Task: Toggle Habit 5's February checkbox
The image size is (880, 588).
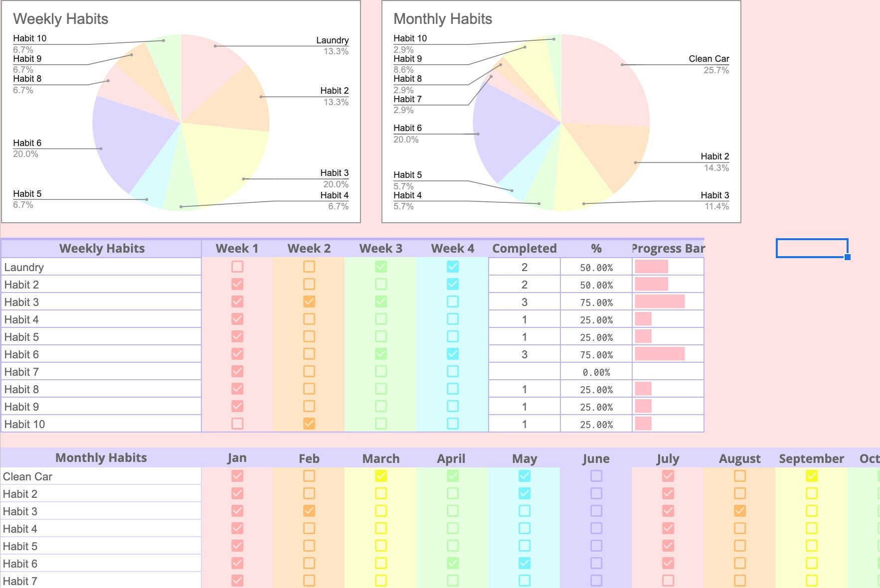Action: (x=309, y=546)
